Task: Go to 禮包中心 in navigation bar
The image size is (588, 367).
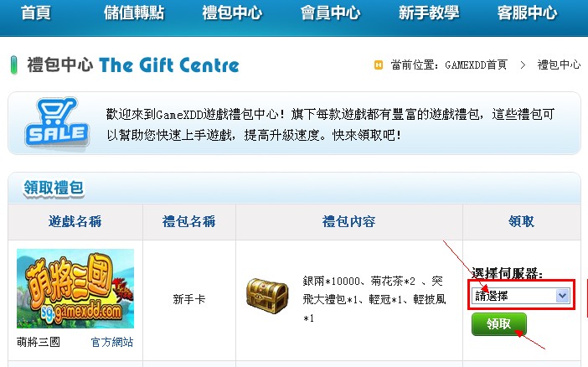Action: click(x=232, y=13)
